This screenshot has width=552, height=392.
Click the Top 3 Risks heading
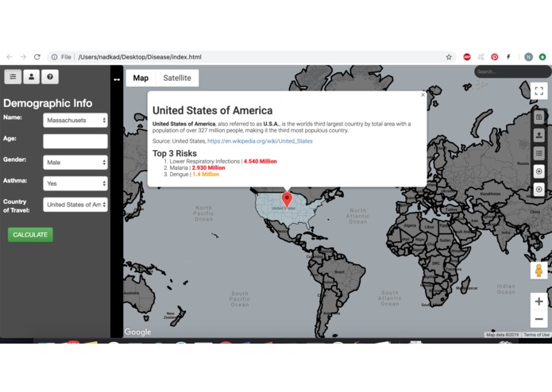click(x=175, y=153)
